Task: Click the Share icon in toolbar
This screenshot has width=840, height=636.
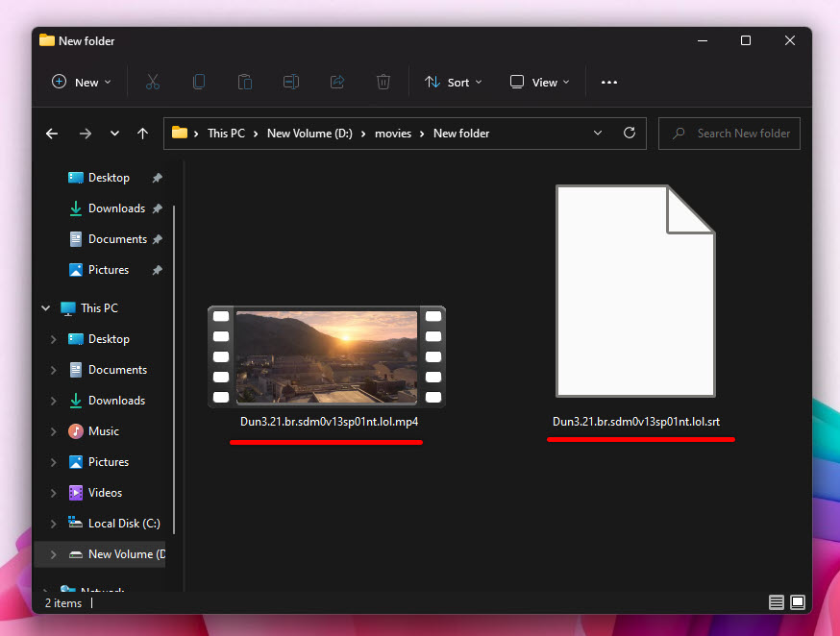Action: (x=337, y=83)
